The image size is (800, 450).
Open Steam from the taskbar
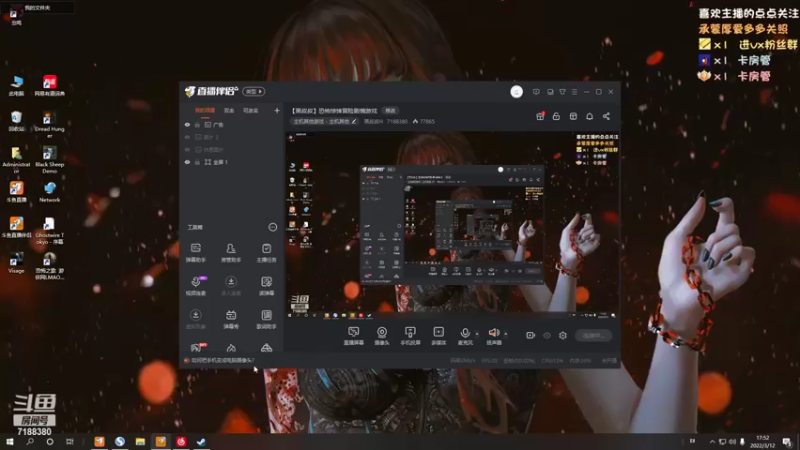pyautogui.click(x=201, y=442)
